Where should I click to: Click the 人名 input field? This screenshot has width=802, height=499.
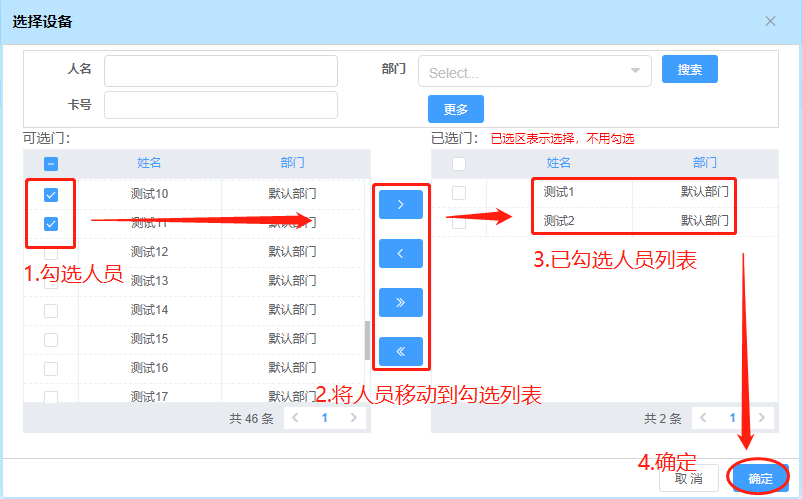point(221,71)
